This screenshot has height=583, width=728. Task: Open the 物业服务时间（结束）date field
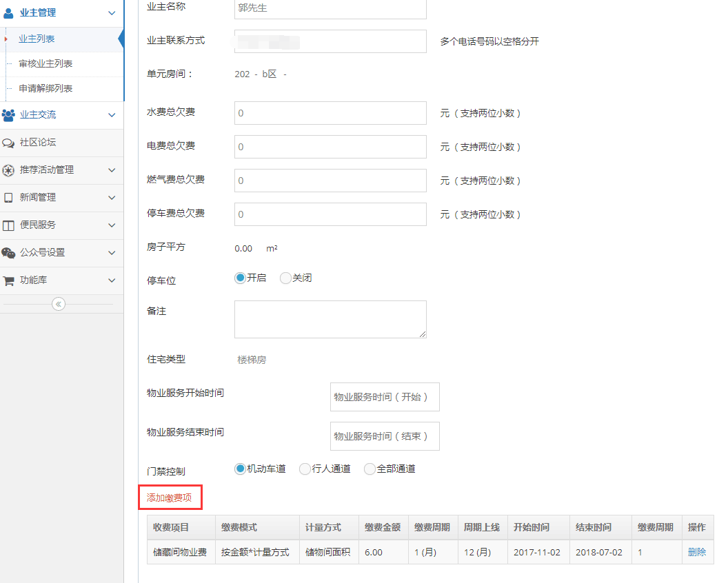tap(385, 436)
